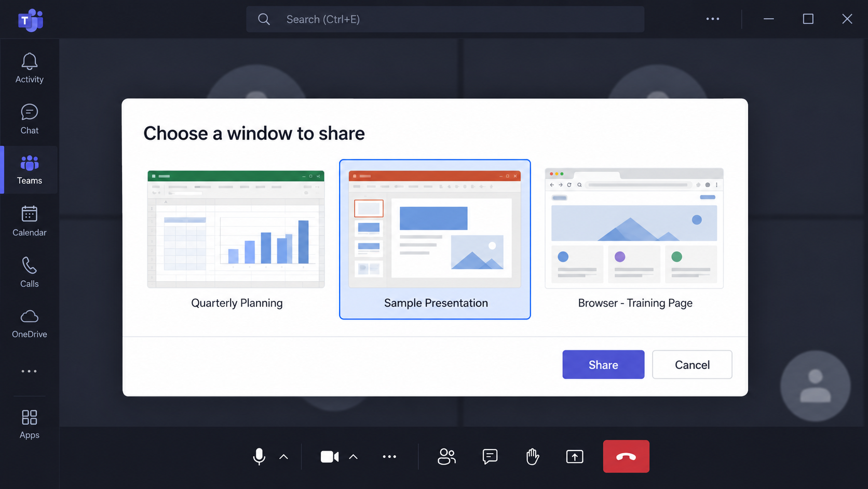868x489 pixels.
Task: Go to Calls in sidebar
Action: tap(29, 272)
